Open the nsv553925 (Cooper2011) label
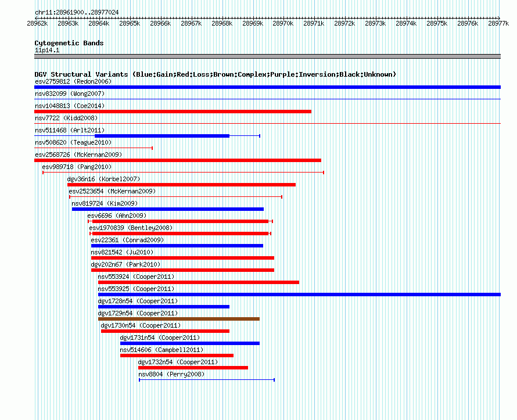517x420 pixels. [136, 289]
